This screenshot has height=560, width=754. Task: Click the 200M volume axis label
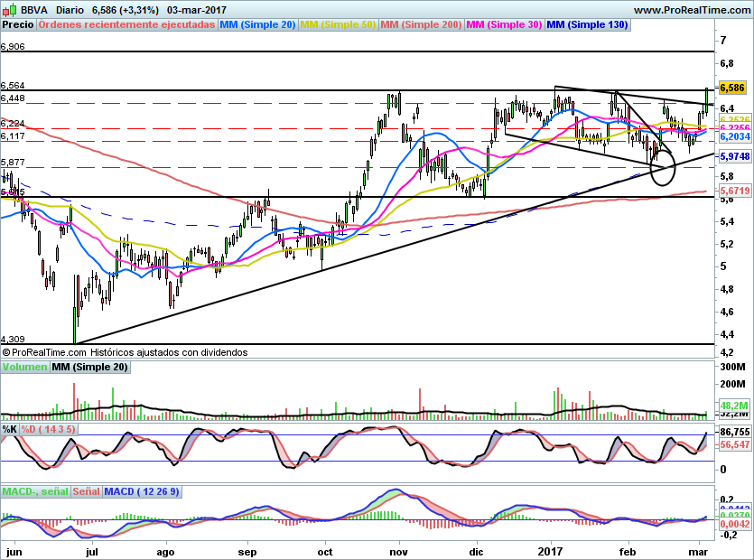733,384
